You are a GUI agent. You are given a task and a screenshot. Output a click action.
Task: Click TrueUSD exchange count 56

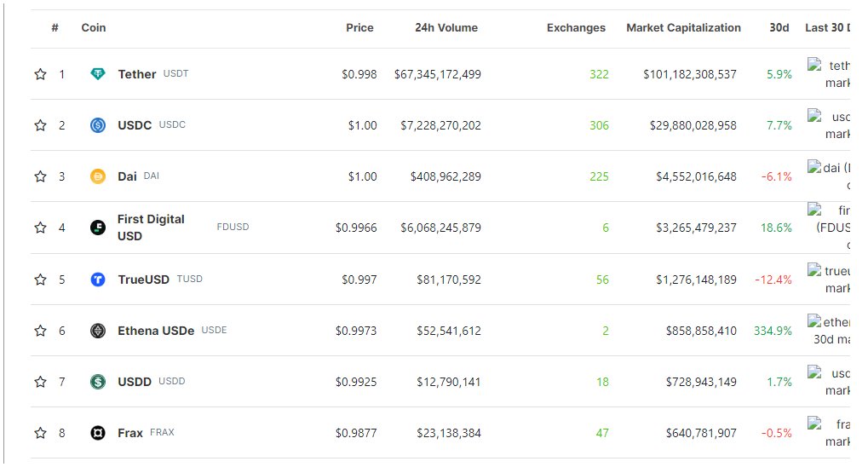[x=602, y=280]
